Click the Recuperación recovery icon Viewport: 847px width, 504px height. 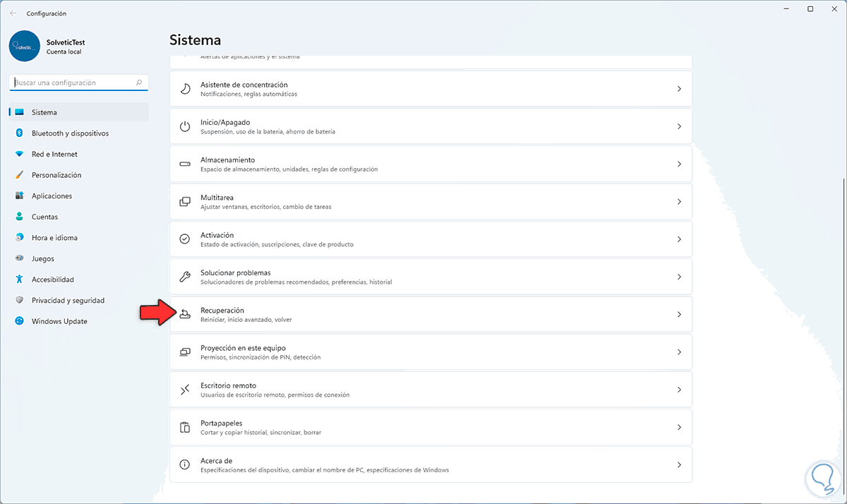click(x=185, y=314)
